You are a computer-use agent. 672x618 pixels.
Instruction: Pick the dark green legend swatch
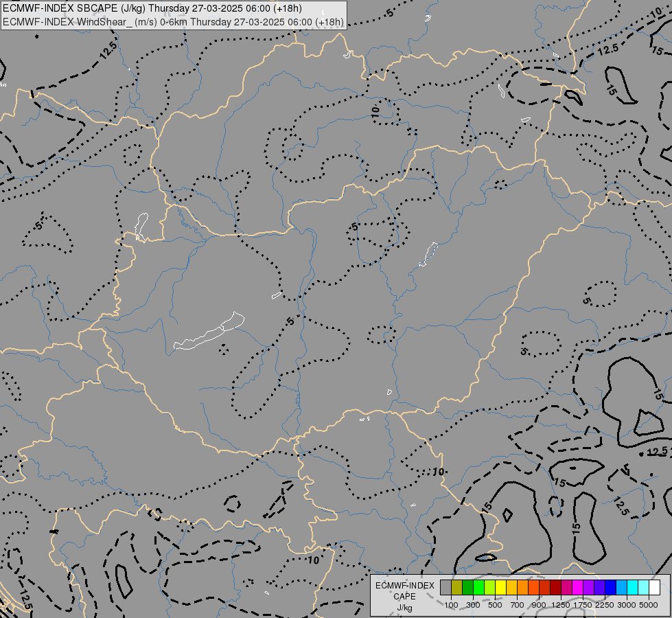coord(468,588)
